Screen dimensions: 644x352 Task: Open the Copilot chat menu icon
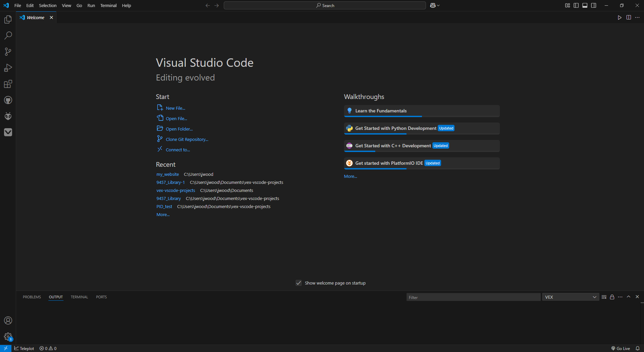435,5
